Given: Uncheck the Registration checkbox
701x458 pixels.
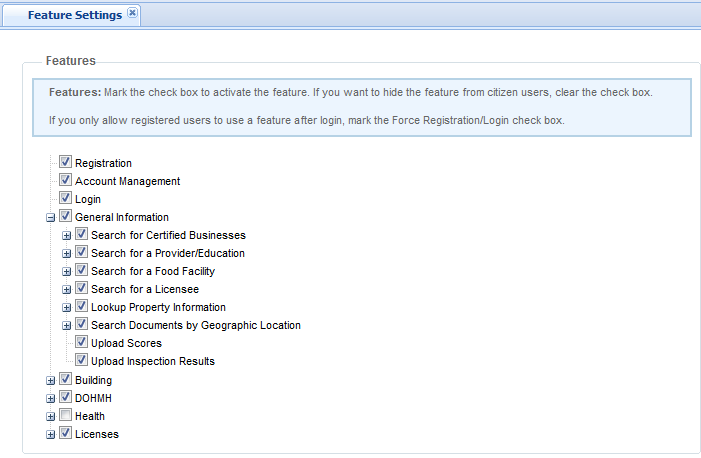Looking at the screenshot, I should 66,162.
